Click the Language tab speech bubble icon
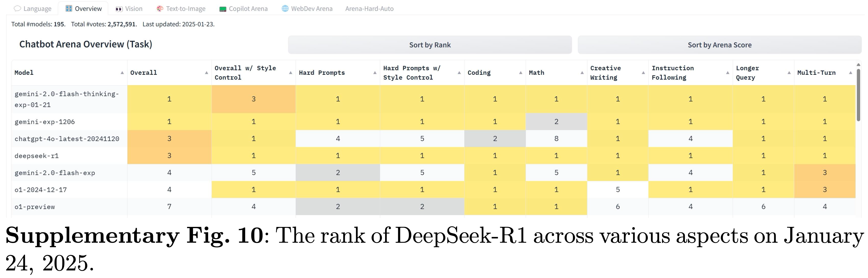This screenshot has width=868, height=278. (18, 9)
